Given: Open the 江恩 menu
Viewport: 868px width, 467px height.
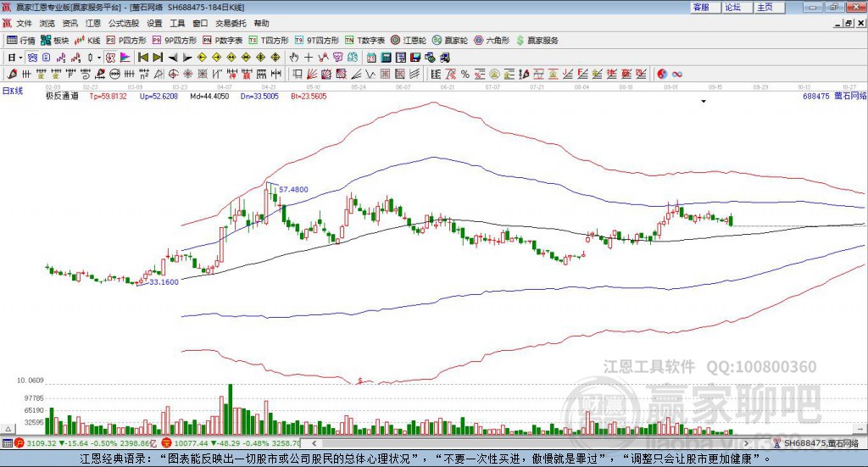Looking at the screenshot, I should pos(93,23).
